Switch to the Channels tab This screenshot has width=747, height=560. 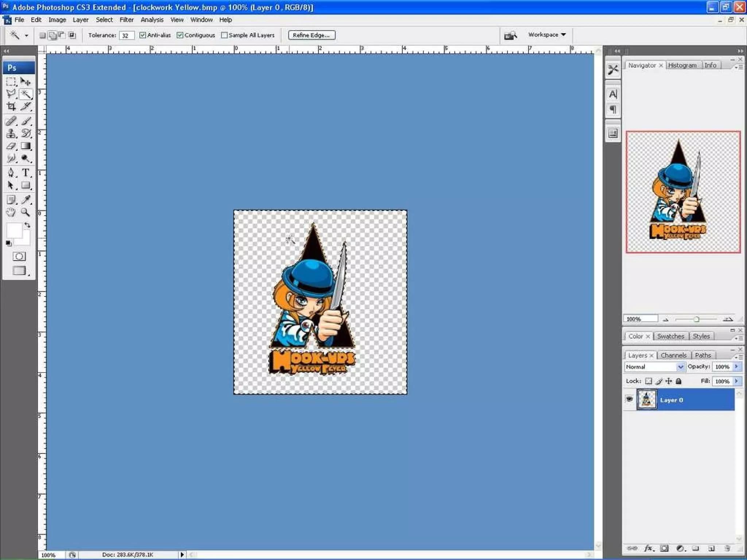[673, 355]
